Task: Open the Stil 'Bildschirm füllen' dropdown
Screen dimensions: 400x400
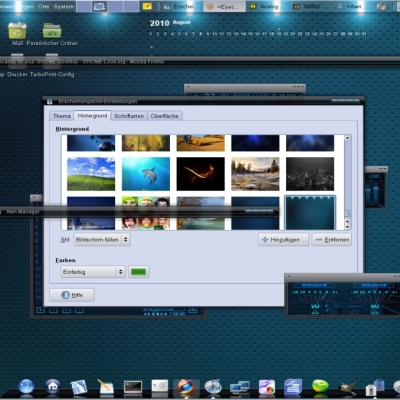Action: (x=102, y=240)
